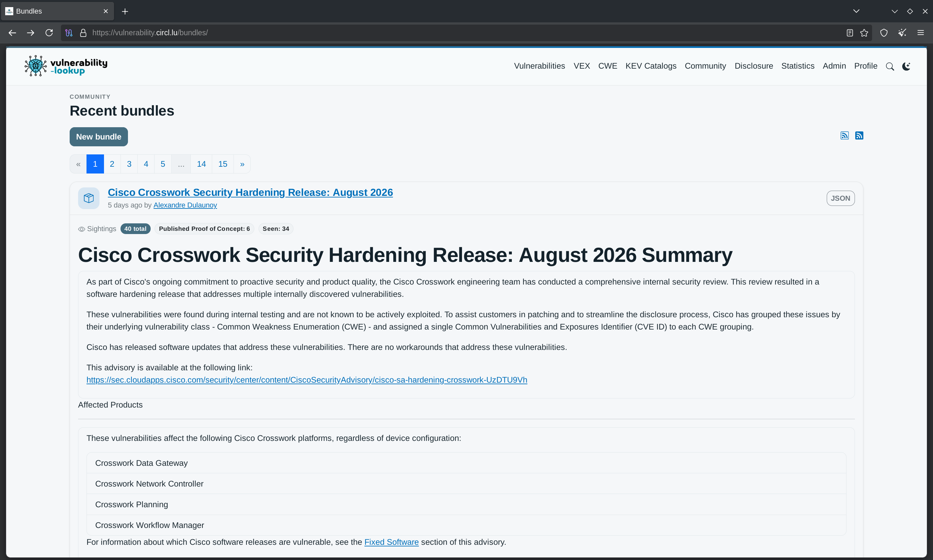Toggle reader view icon
Screen dimensions: 933x560
click(x=849, y=33)
